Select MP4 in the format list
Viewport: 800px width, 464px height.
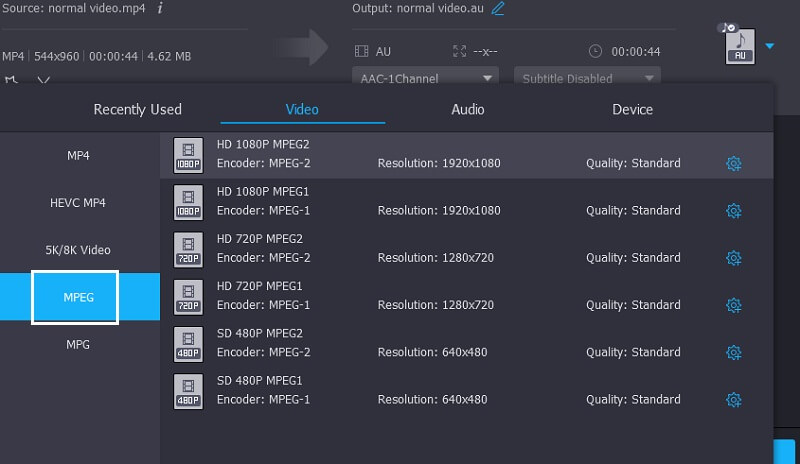(78, 156)
